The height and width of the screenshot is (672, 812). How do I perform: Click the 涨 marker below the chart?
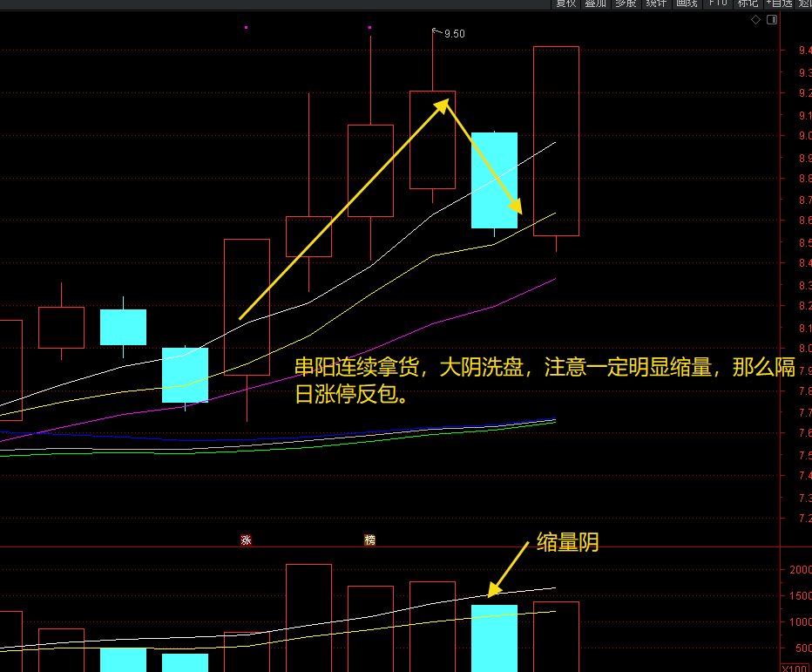[246, 540]
